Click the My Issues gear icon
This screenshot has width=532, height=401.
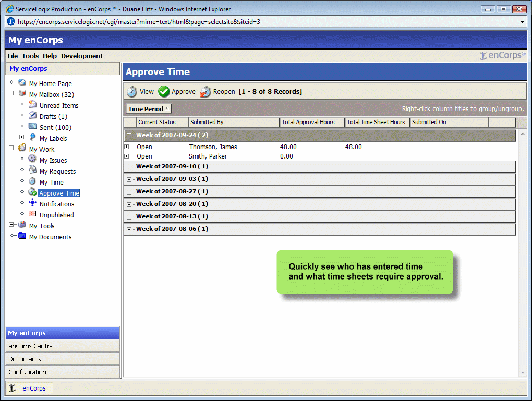(x=32, y=159)
